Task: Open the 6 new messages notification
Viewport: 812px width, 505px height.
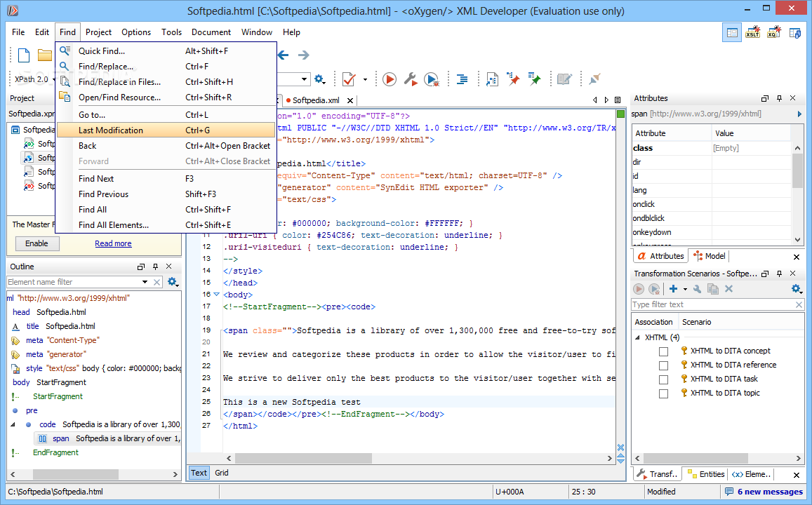Action: (764, 492)
